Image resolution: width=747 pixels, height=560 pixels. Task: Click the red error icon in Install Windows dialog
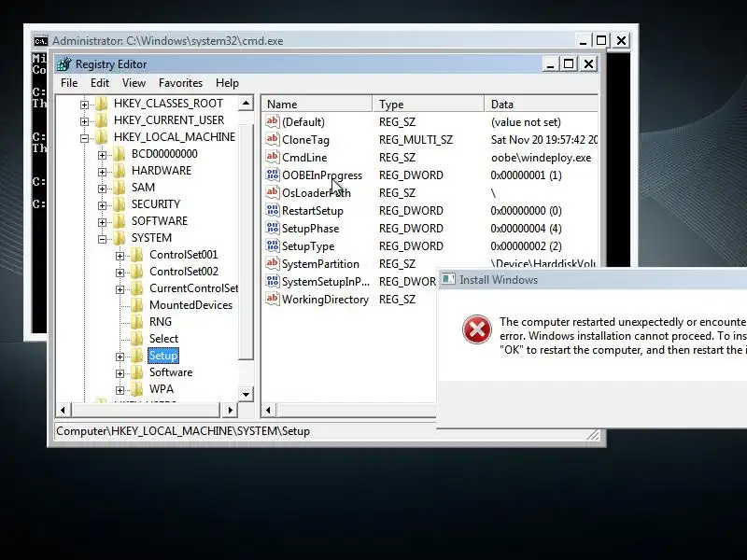[x=476, y=329]
